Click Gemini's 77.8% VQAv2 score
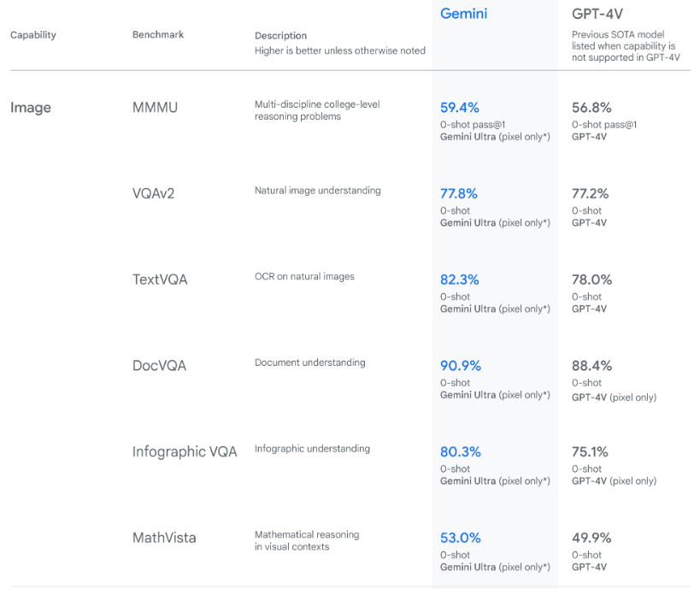Image resolution: width=700 pixels, height=589 pixels. click(x=458, y=194)
